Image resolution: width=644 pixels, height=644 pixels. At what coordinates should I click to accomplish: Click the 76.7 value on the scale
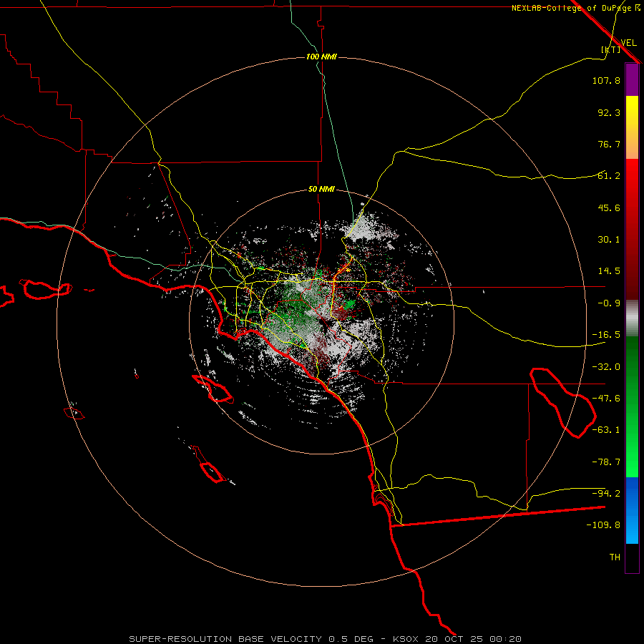609,144
